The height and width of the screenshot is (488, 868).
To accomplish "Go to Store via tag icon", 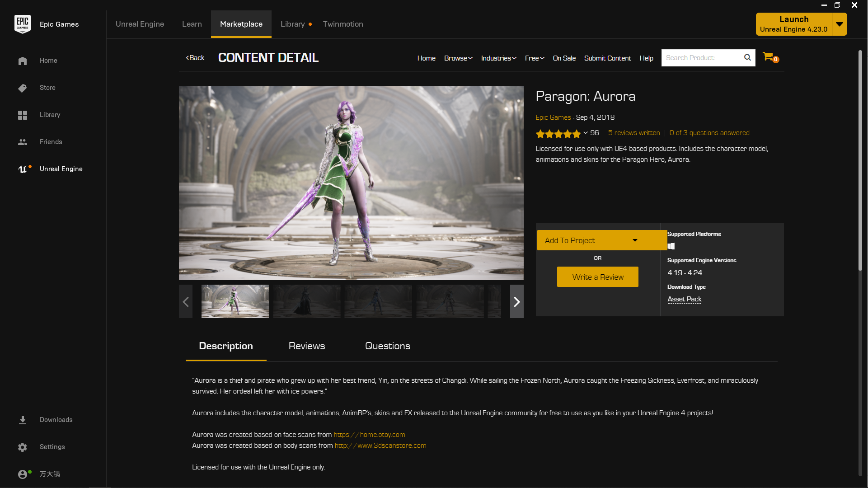I will [23, 88].
